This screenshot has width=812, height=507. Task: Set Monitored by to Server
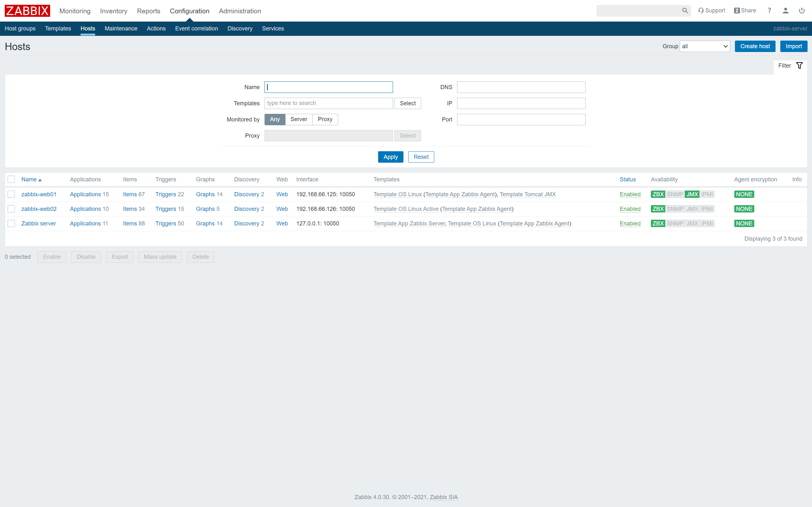[298, 119]
